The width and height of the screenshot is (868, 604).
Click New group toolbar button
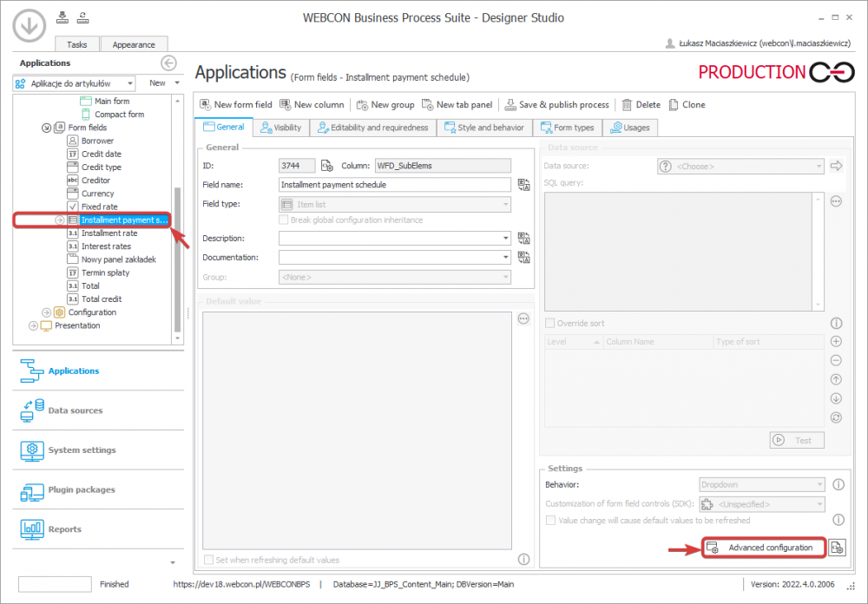(385, 105)
